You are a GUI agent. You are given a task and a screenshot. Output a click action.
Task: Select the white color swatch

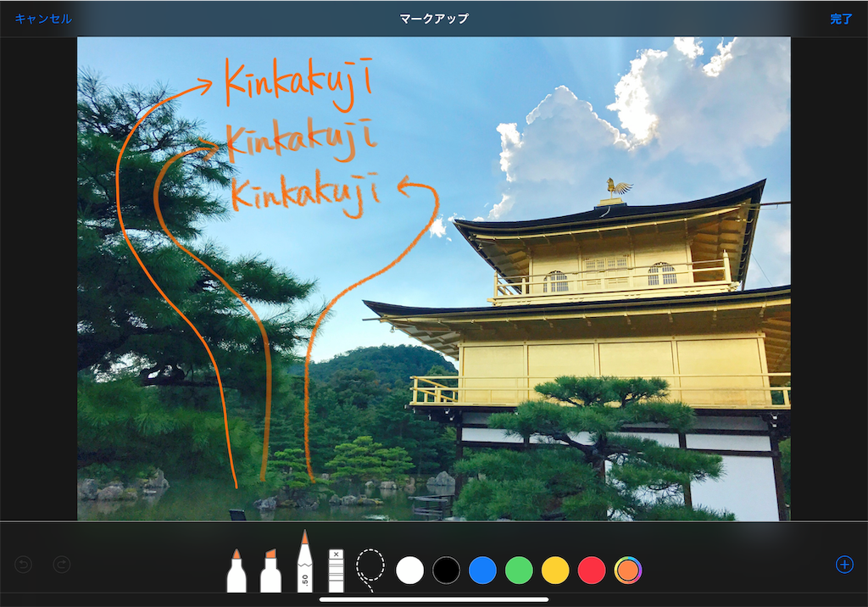pyautogui.click(x=409, y=571)
